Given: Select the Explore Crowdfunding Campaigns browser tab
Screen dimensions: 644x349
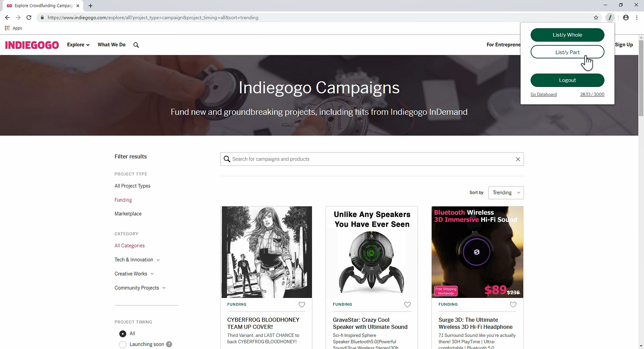Looking at the screenshot, I should pyautogui.click(x=43, y=6).
